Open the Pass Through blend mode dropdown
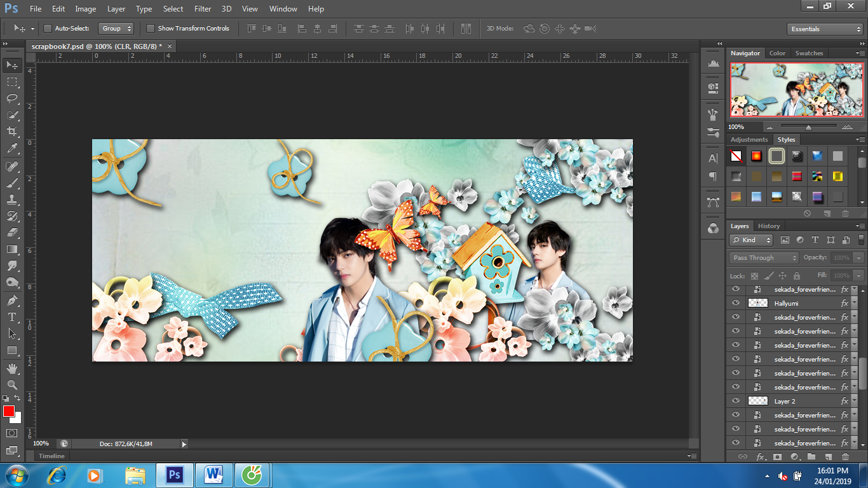This screenshot has height=488, width=868. [x=764, y=258]
